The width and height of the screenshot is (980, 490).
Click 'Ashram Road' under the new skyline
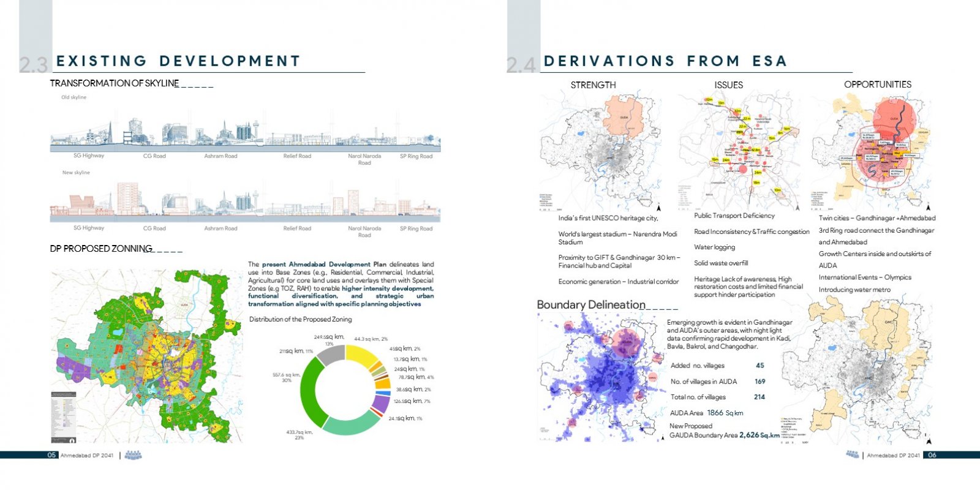point(221,228)
